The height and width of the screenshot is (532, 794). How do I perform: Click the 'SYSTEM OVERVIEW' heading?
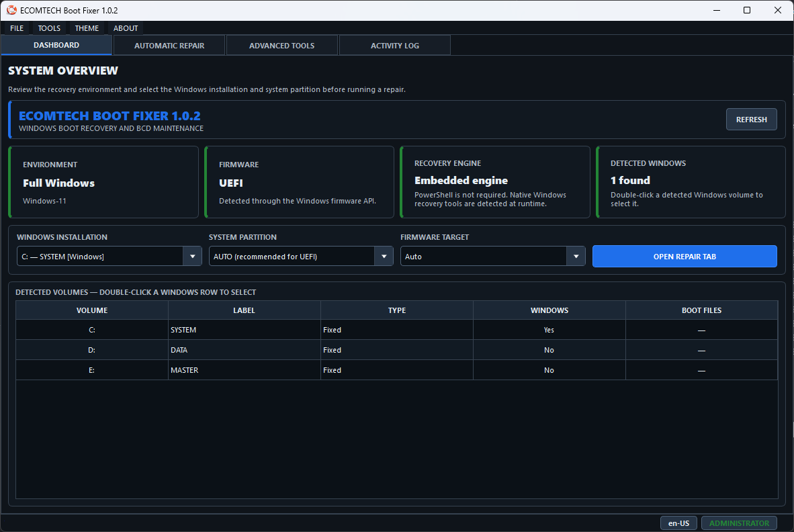tap(62, 71)
